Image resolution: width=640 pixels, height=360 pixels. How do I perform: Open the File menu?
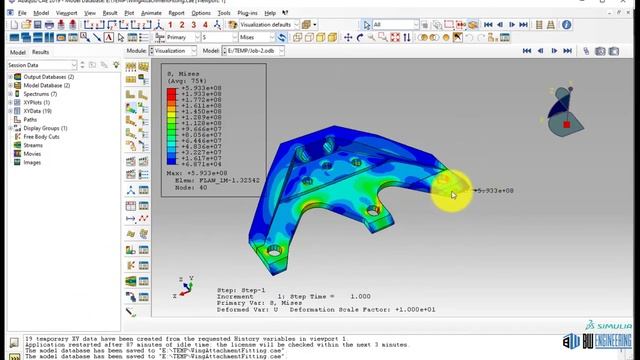click(x=22, y=13)
